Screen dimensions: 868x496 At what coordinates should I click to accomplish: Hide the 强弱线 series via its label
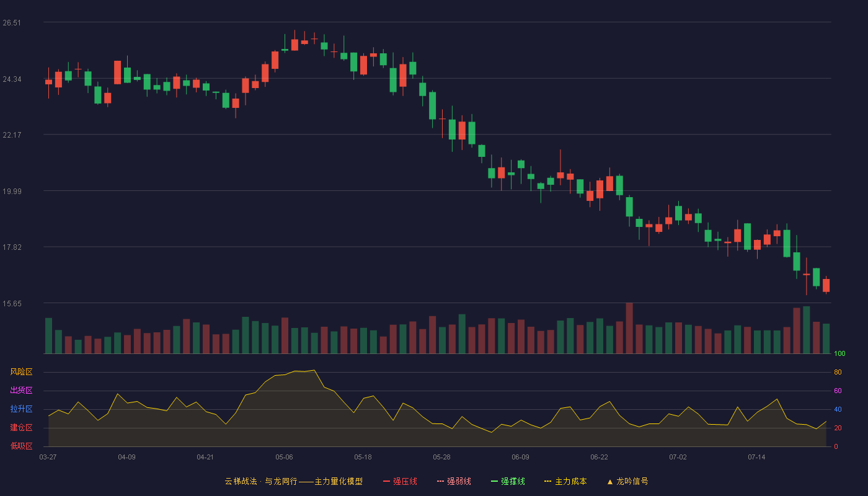459,481
